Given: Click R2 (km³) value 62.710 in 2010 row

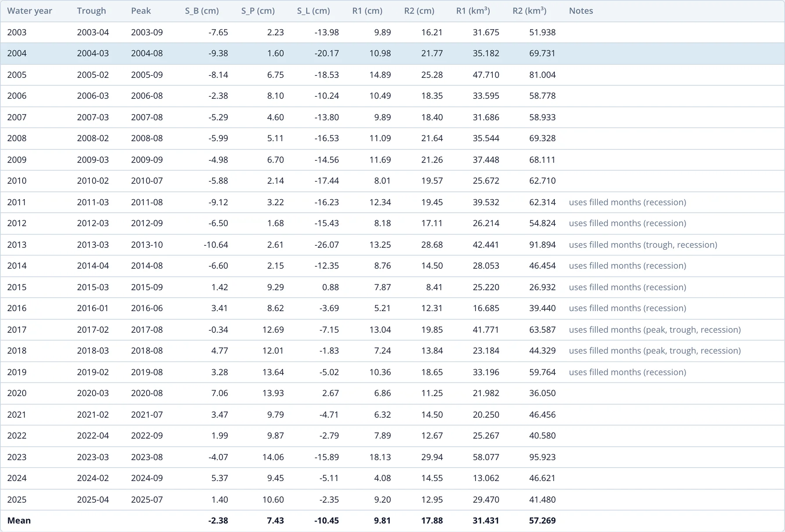Looking at the screenshot, I should coord(543,181).
